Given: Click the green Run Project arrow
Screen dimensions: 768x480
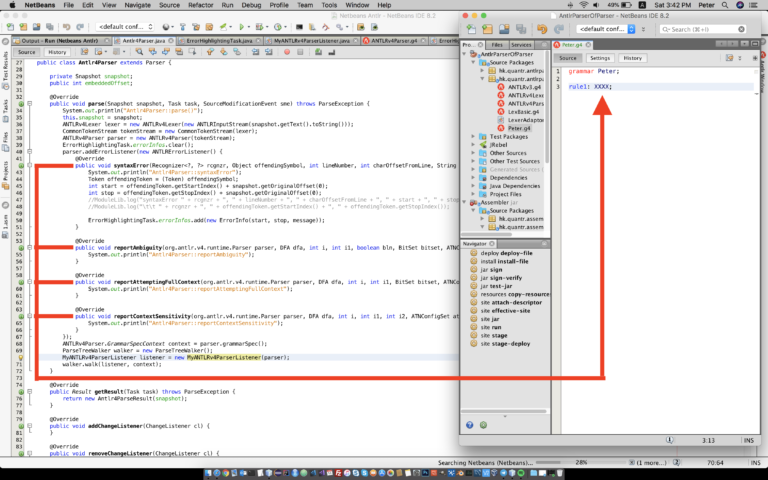Looking at the screenshot, I should (x=242, y=27).
